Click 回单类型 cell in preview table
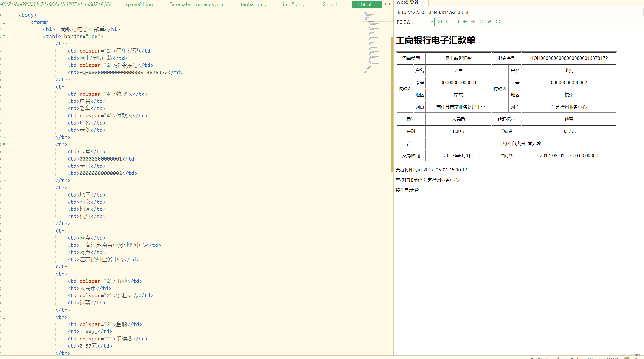Viewport: 644px width, 359px height. [411, 58]
